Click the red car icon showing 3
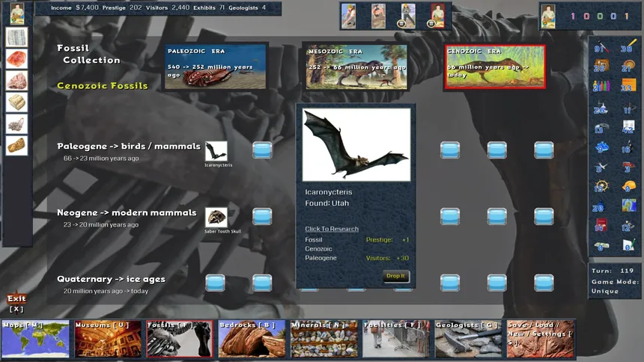 pos(628,167)
